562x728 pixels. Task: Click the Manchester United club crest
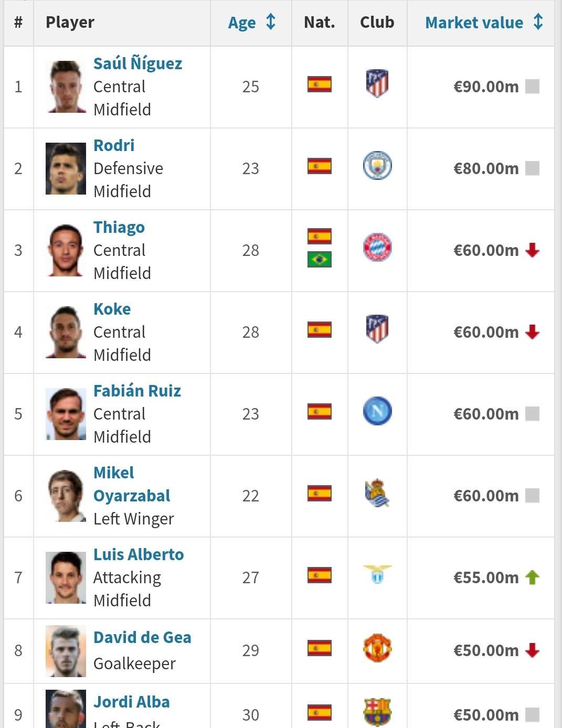377,648
